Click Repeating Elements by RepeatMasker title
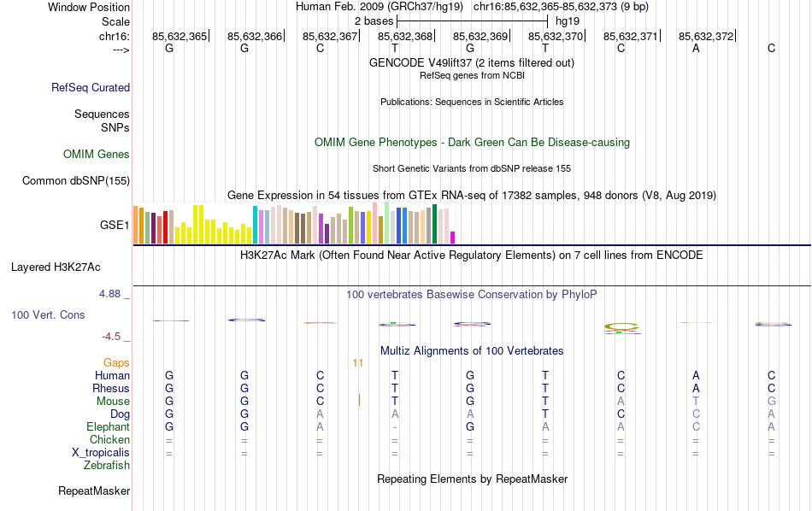 pyautogui.click(x=473, y=479)
